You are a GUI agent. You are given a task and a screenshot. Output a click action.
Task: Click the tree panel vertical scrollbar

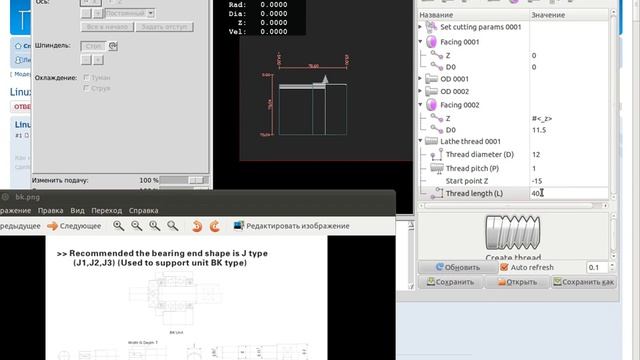(x=613, y=104)
